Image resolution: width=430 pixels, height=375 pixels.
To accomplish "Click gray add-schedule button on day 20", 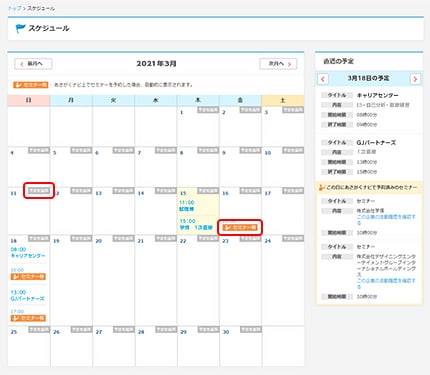I will (x=123, y=238).
